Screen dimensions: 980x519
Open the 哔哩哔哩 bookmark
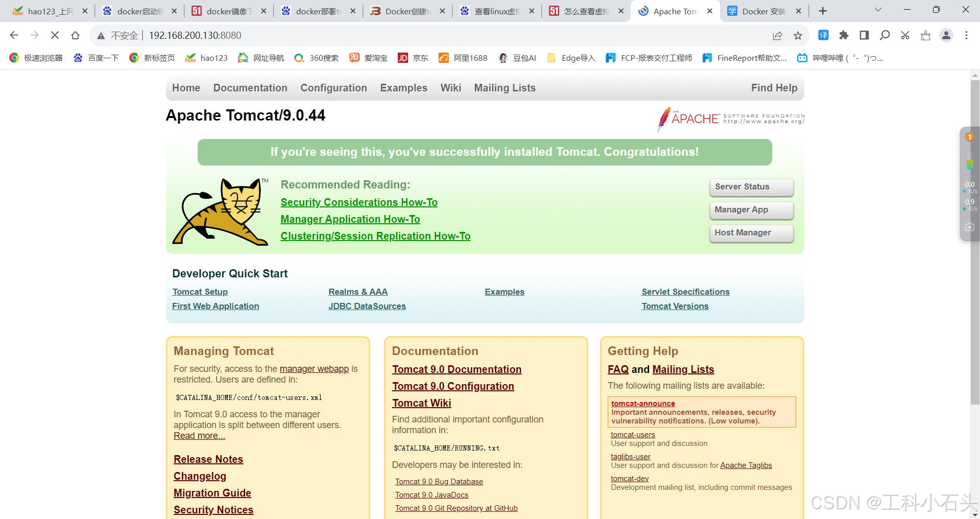(x=840, y=58)
